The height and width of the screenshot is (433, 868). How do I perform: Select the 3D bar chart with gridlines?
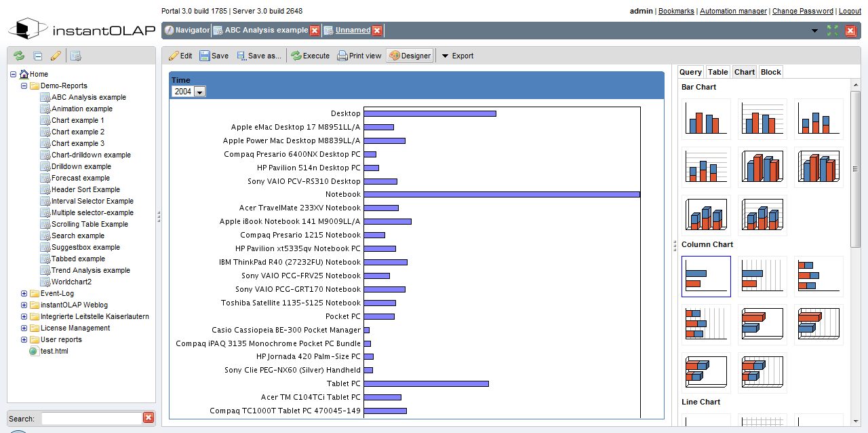[818, 167]
